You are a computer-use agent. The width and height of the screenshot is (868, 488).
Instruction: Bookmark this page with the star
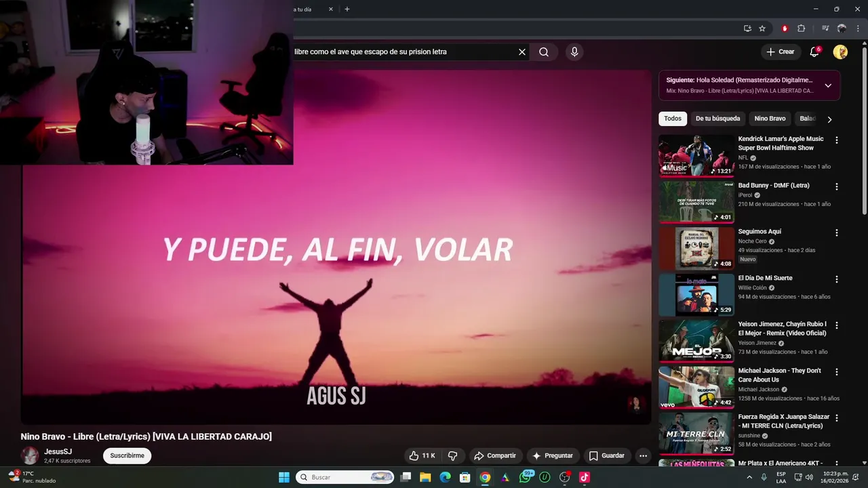(762, 28)
